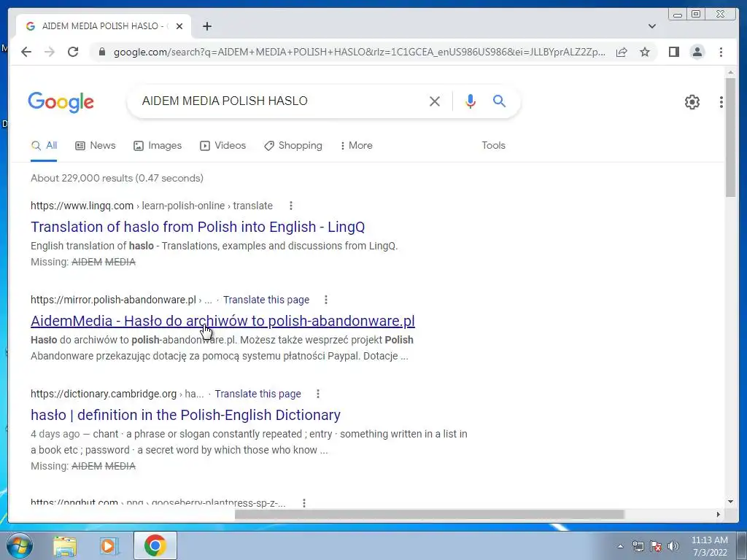Clear the search box with the X
The height and width of the screenshot is (560, 747).
[x=435, y=101]
